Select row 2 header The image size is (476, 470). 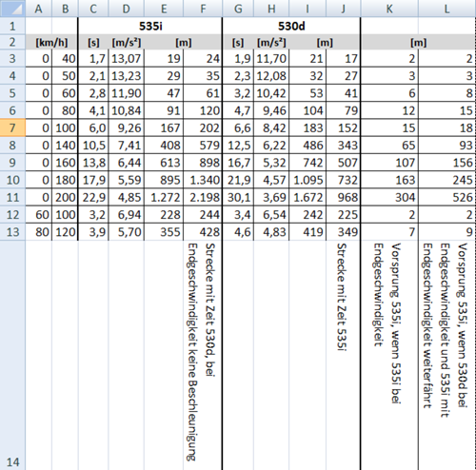(x=12, y=42)
